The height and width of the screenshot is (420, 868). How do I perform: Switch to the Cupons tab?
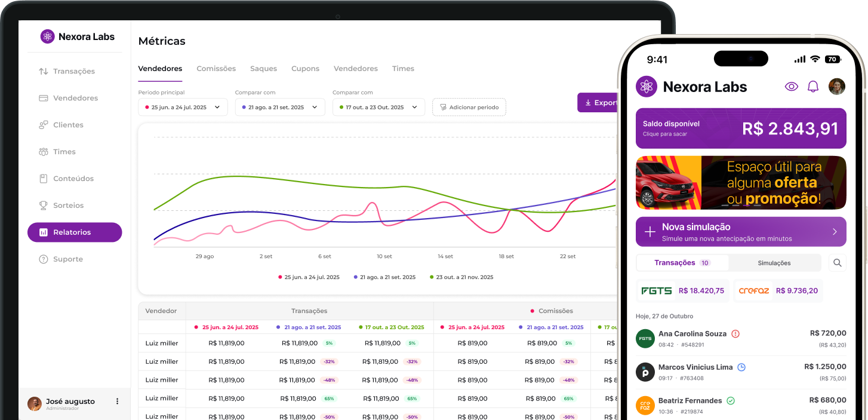[x=305, y=69]
